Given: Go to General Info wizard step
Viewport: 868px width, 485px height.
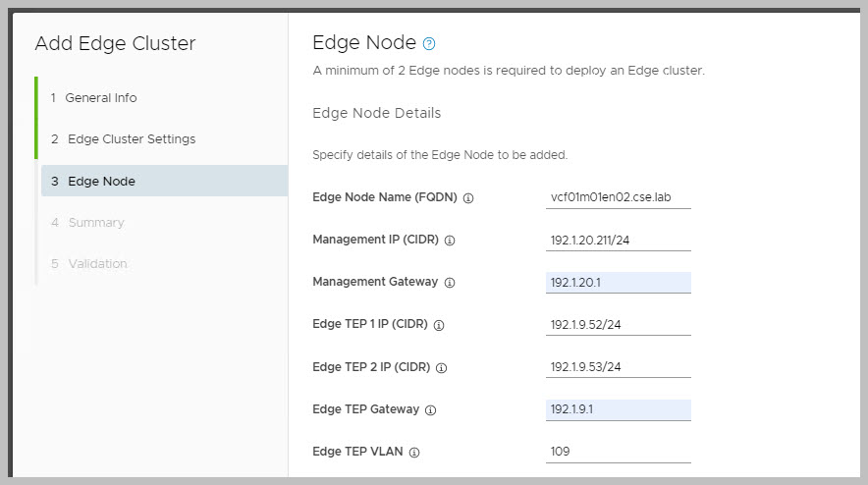Looking at the screenshot, I should point(101,98).
